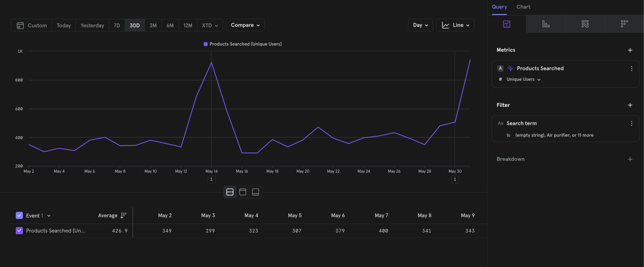Select the Flows report icon
Image resolution: width=644 pixels, height=267 pixels.
585,24
